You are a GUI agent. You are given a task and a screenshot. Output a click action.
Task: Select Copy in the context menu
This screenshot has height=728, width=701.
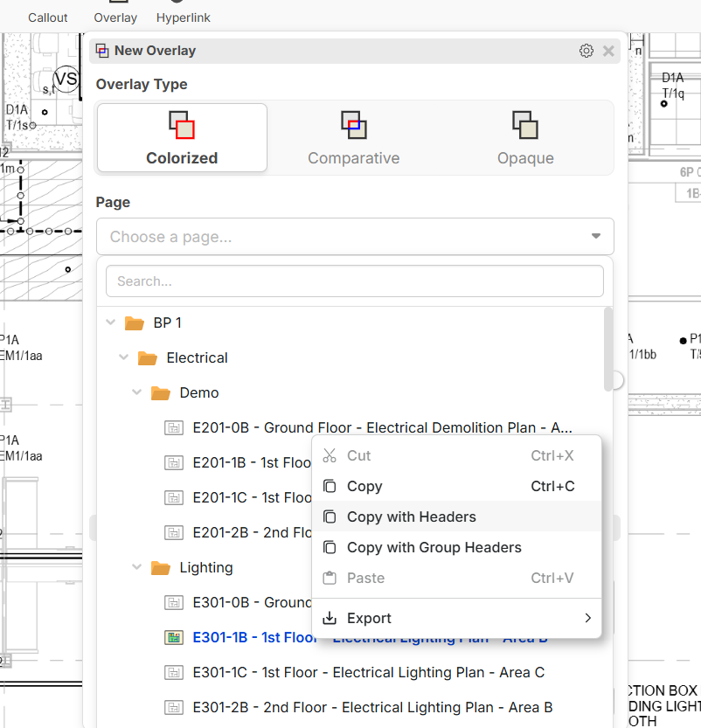[364, 487]
